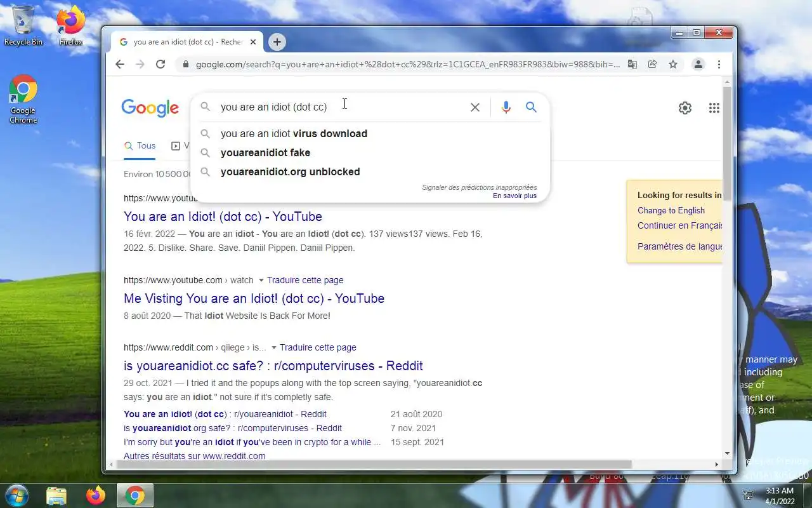Reload the page with the refresh icon
The image size is (812, 508).
(160, 64)
